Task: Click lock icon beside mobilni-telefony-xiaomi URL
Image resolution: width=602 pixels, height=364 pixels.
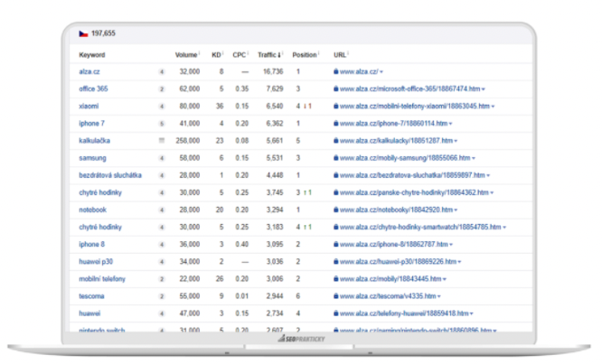Action: 336,106
